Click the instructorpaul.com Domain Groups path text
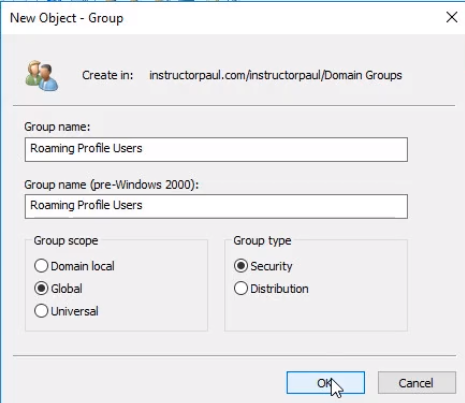 (x=275, y=75)
